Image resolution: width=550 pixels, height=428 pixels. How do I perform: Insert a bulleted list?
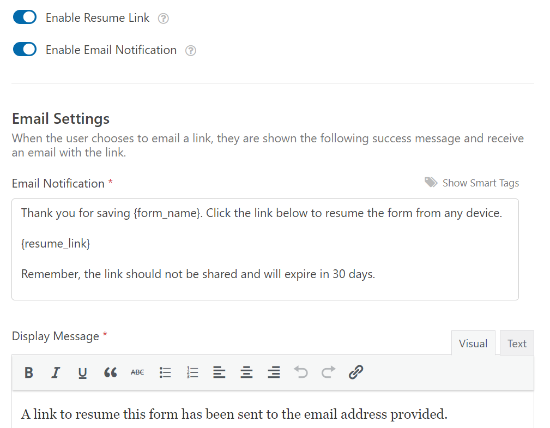(x=165, y=372)
